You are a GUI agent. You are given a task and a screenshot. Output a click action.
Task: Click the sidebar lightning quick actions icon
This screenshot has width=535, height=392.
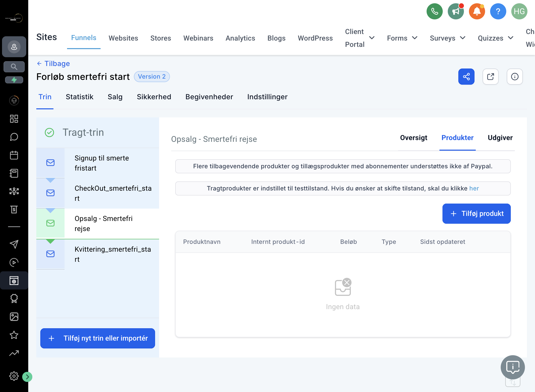pos(14,80)
